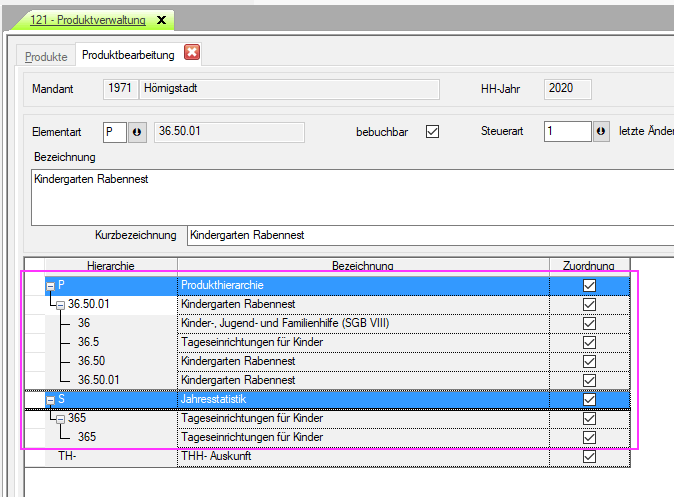This screenshot has width=674, height=497.
Task: Click the Bezeichnung column header
Action: 362,265
